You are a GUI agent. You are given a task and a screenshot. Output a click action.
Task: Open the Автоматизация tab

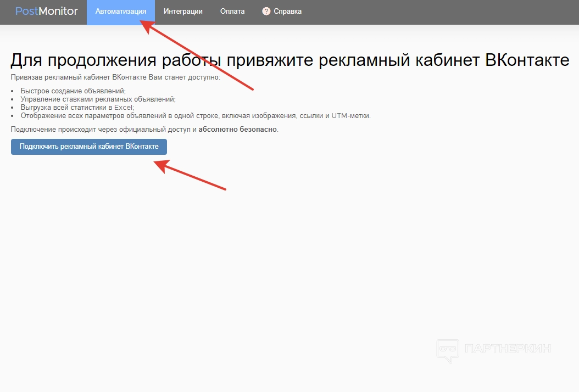point(120,12)
